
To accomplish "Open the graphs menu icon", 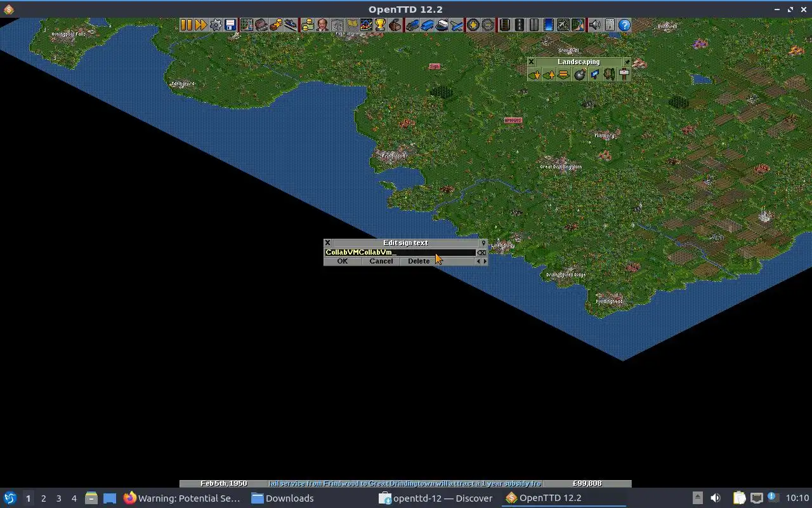I will click(x=366, y=25).
